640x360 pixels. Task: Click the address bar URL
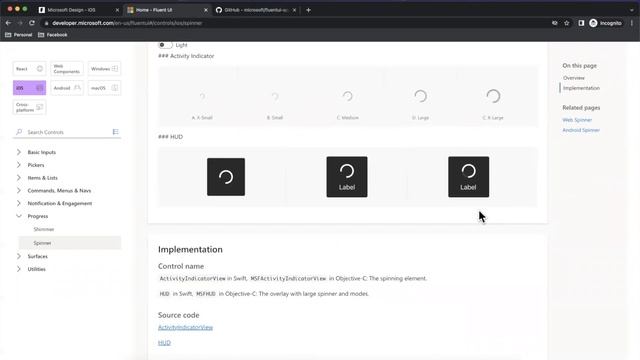coord(127,23)
